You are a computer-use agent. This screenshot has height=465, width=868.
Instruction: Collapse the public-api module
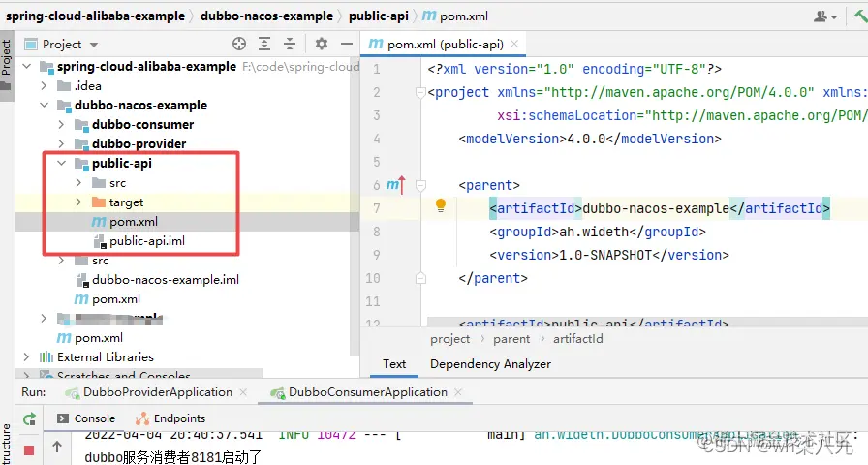61,164
